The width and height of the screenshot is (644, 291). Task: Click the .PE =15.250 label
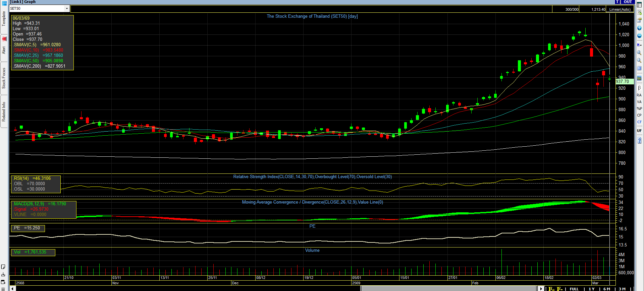pos(26,228)
